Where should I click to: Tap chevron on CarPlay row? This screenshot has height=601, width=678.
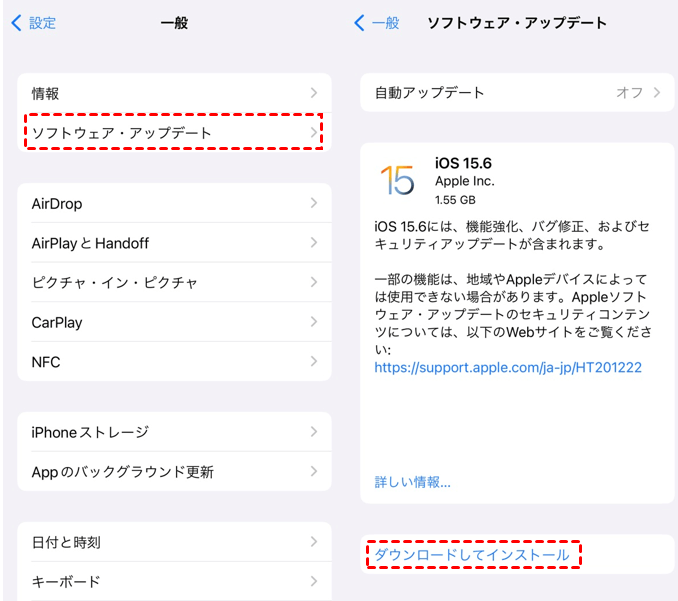(313, 322)
